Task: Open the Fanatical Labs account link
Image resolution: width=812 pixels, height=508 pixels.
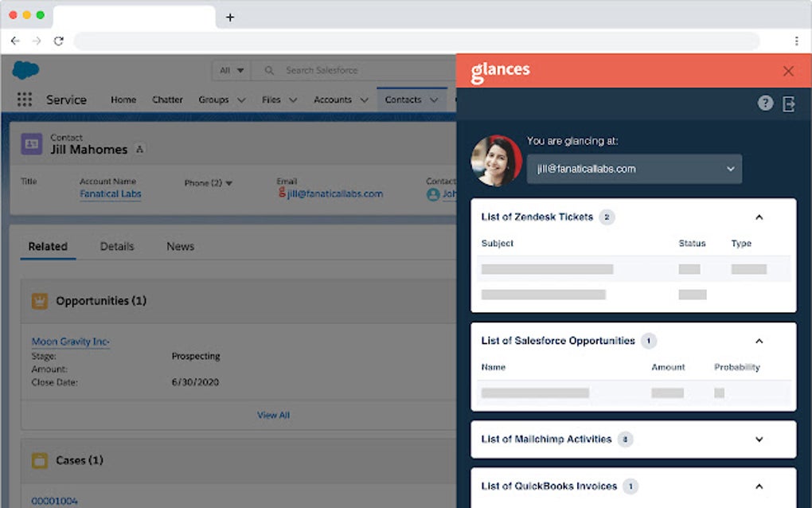Action: tap(110, 193)
